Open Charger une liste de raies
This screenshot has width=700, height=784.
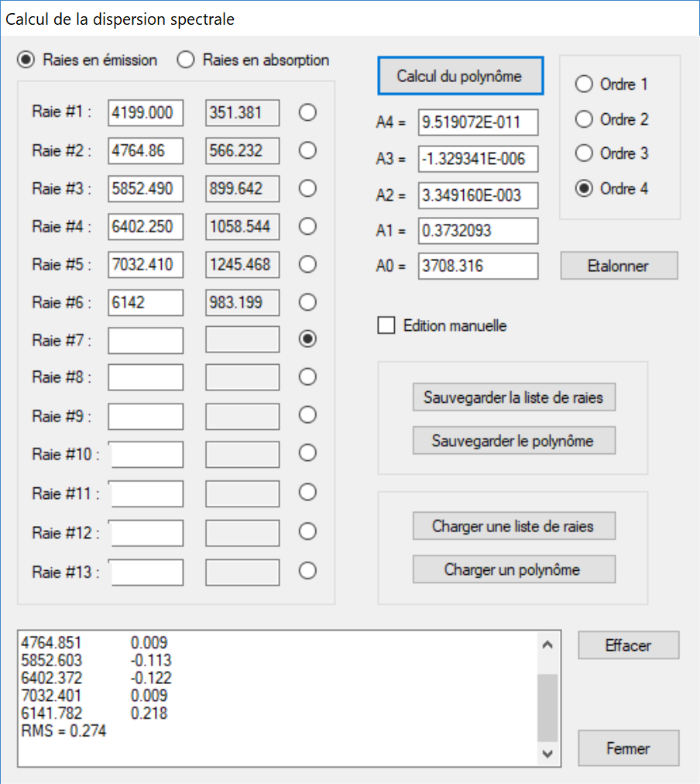pyautogui.click(x=513, y=527)
